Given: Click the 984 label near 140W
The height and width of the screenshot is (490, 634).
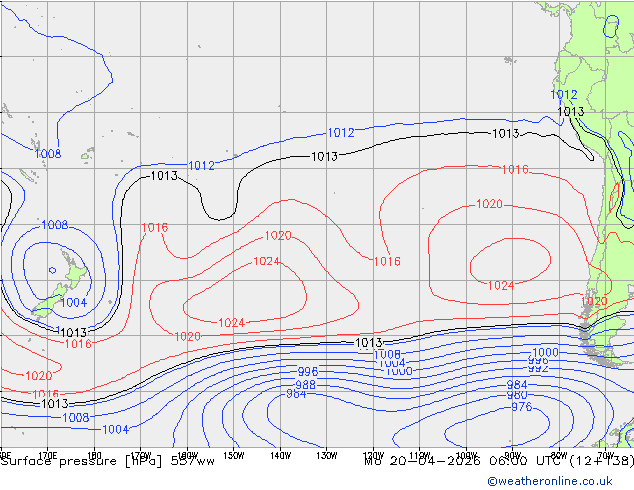Looking at the screenshot, I should (x=296, y=393).
